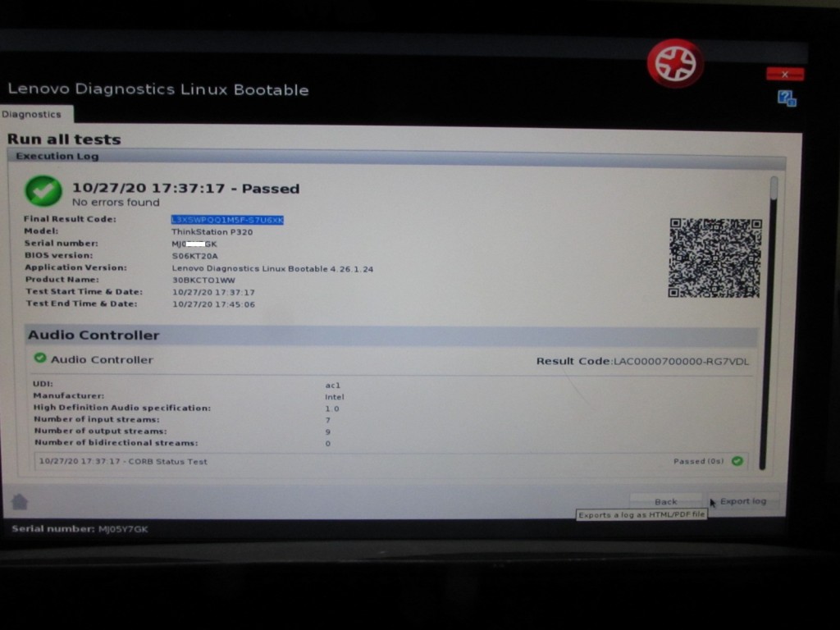The width and height of the screenshot is (840, 630).
Task: Click 'Number of output streams:' label
Action: point(100,431)
